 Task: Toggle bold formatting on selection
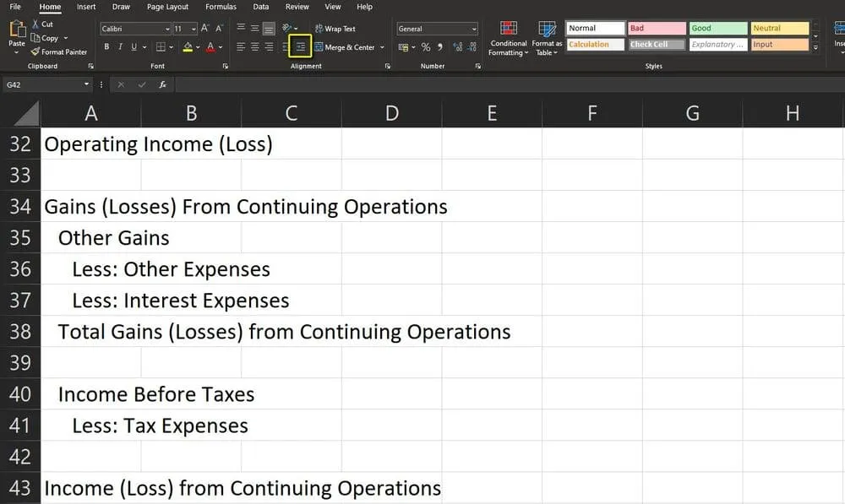click(x=107, y=45)
